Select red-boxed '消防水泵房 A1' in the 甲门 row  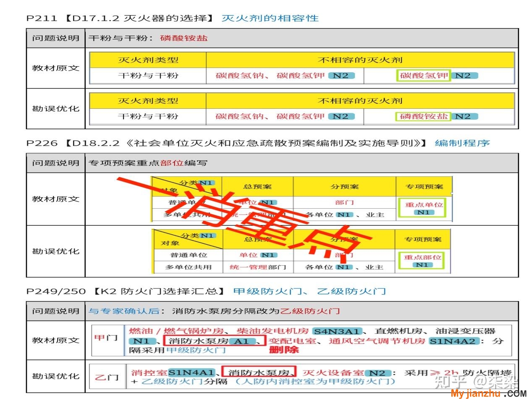(215, 341)
